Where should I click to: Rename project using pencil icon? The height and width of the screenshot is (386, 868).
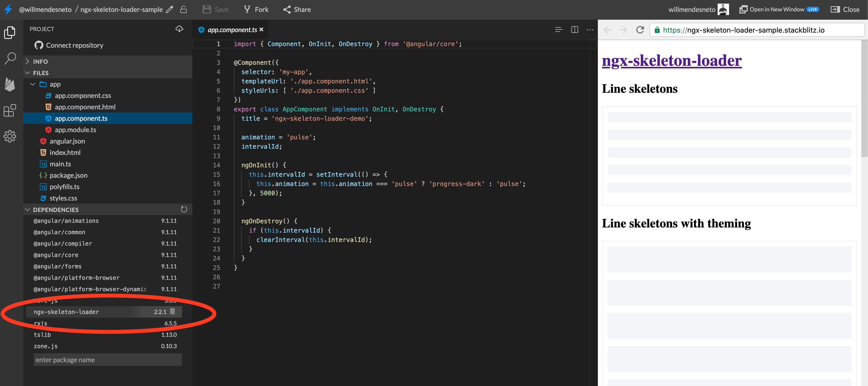170,9
